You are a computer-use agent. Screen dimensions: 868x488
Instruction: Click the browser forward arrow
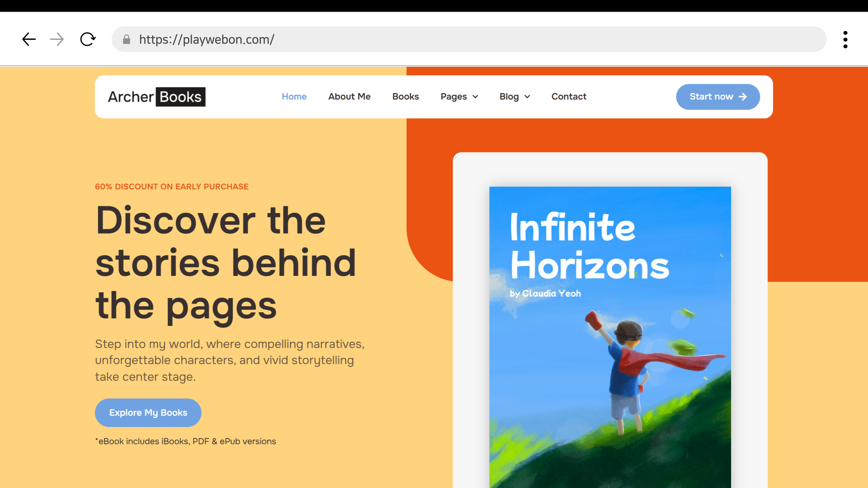[57, 39]
